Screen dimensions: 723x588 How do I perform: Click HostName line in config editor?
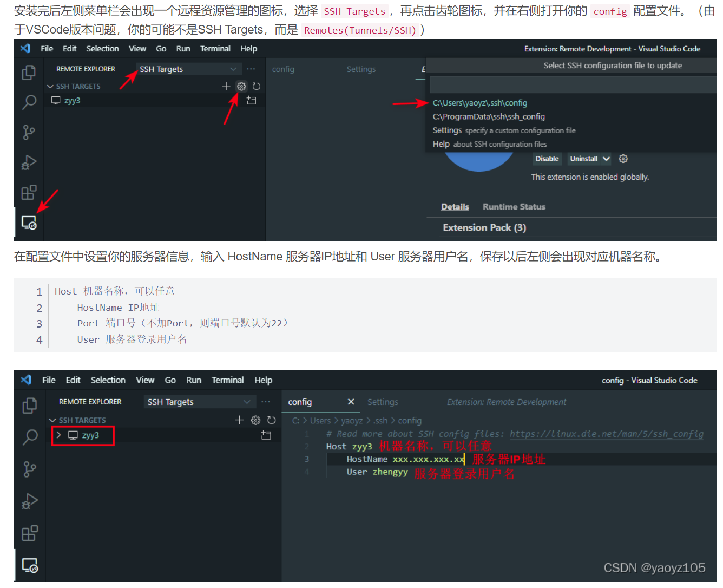(x=405, y=459)
